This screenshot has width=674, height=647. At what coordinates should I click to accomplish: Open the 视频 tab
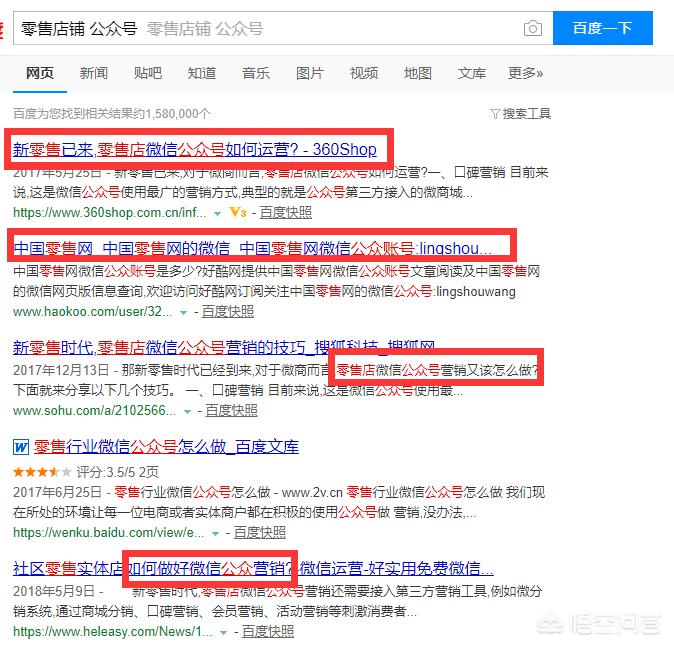[364, 73]
